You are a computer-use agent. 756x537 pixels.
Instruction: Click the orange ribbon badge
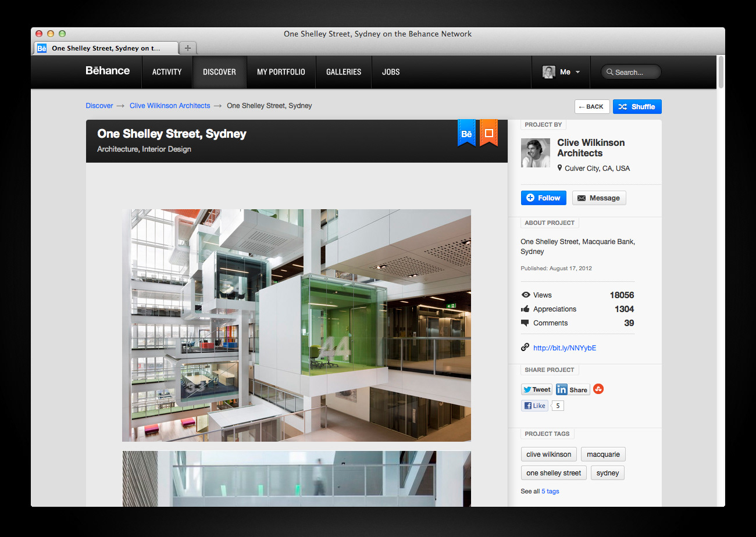(x=488, y=133)
